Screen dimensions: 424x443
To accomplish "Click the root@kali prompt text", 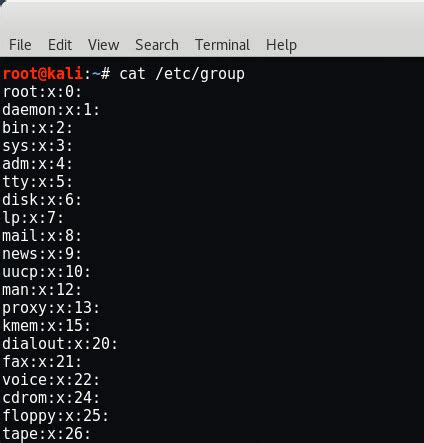I will point(43,73).
